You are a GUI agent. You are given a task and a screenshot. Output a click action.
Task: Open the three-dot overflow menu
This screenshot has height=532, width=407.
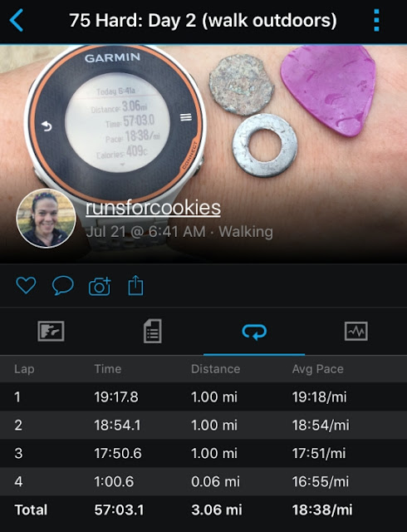[x=376, y=20]
